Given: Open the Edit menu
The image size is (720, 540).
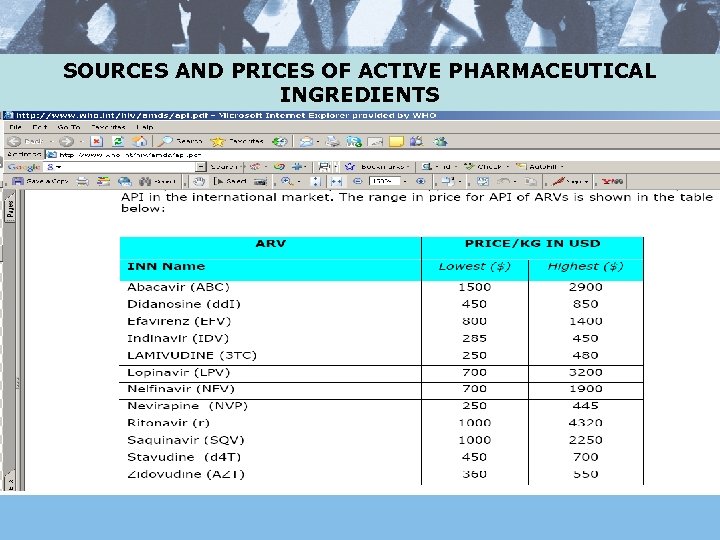Looking at the screenshot, I should tap(39, 127).
